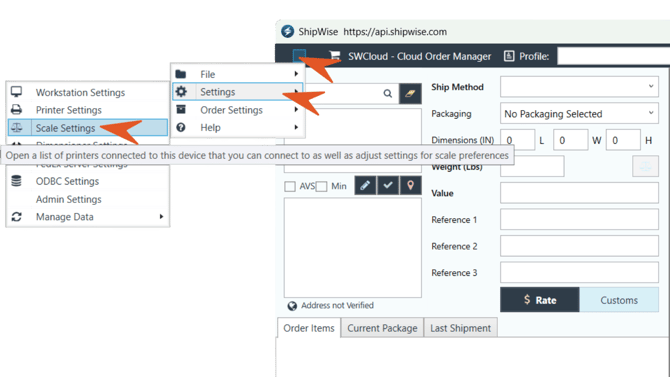This screenshot has width=670, height=377.
Task: Open the Packaging dropdown
Action: click(x=579, y=114)
